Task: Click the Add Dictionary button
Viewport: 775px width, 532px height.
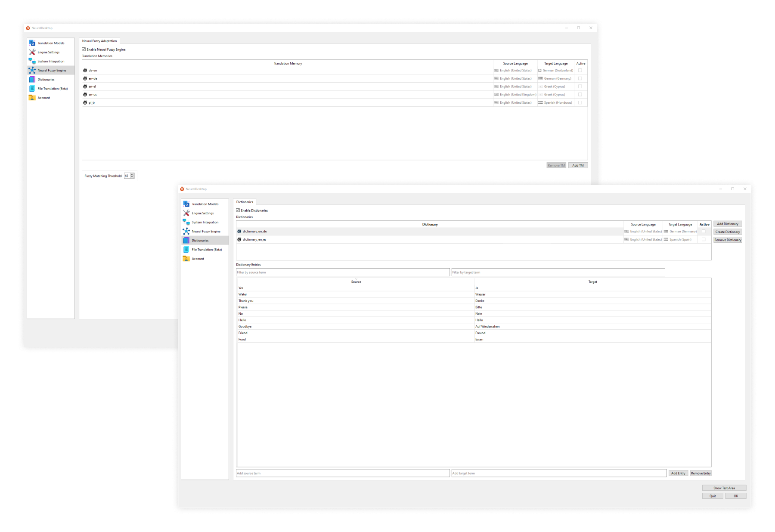Action: pyautogui.click(x=728, y=224)
